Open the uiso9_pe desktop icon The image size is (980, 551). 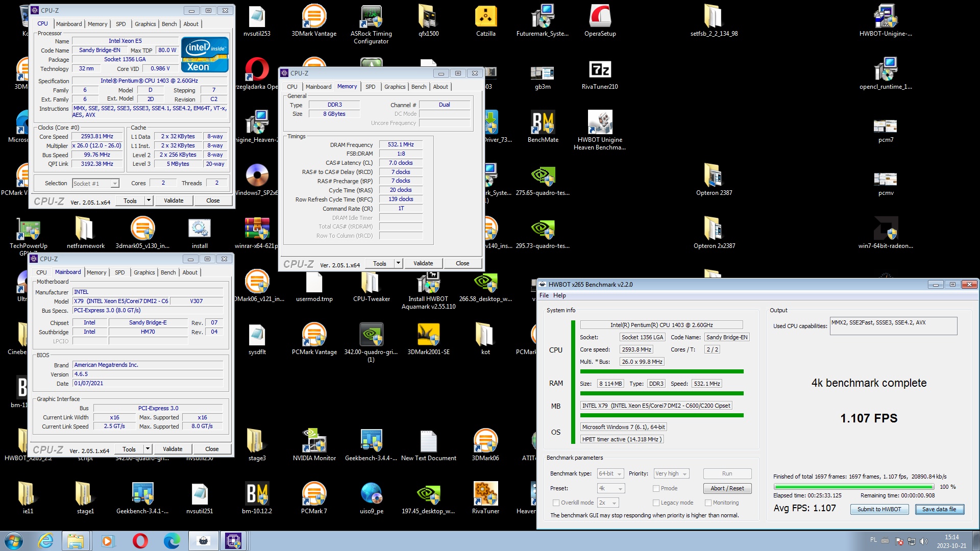(x=371, y=498)
